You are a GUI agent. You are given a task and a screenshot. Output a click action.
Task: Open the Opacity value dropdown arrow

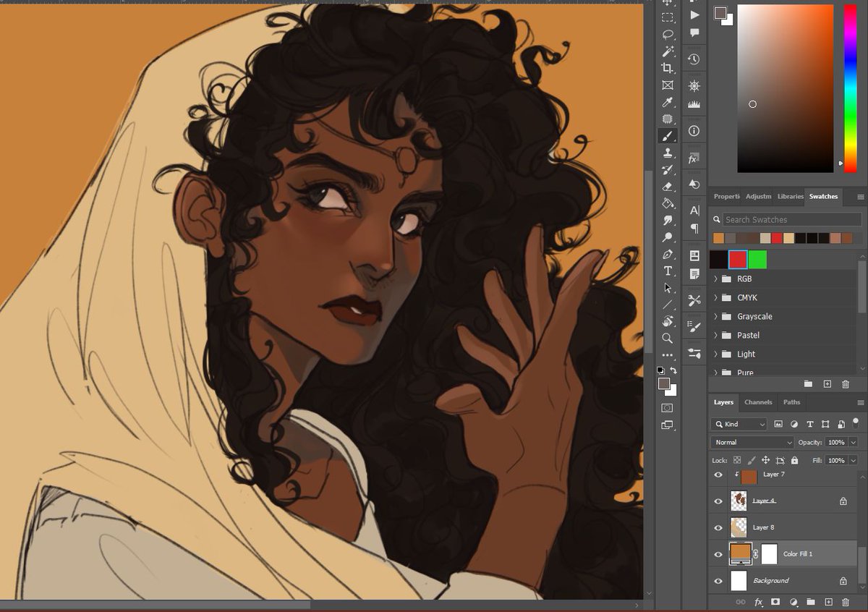tap(854, 442)
